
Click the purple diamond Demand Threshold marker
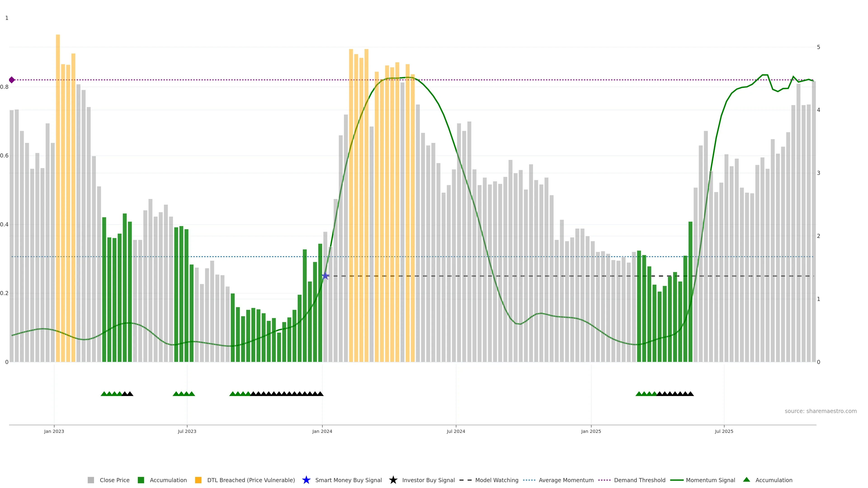12,80
